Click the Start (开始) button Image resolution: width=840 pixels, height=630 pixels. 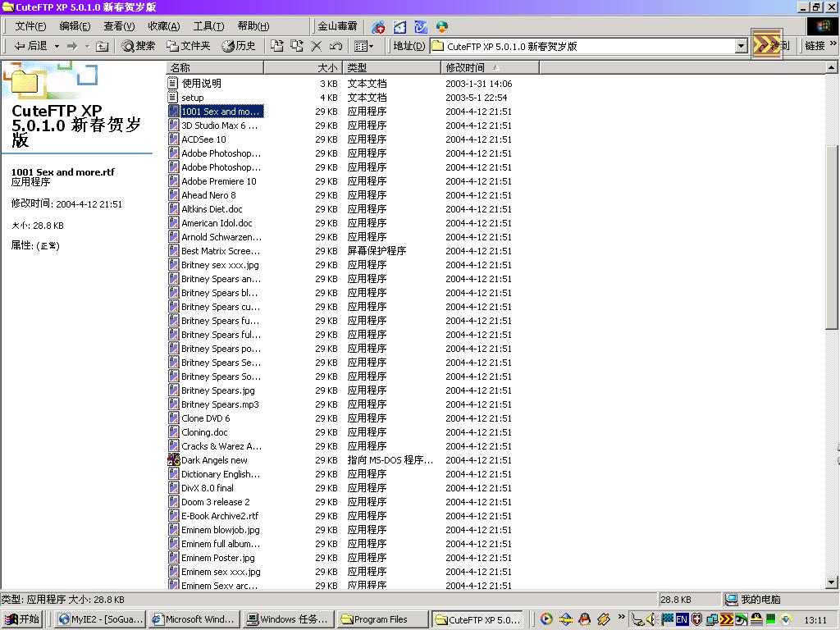[x=22, y=619]
